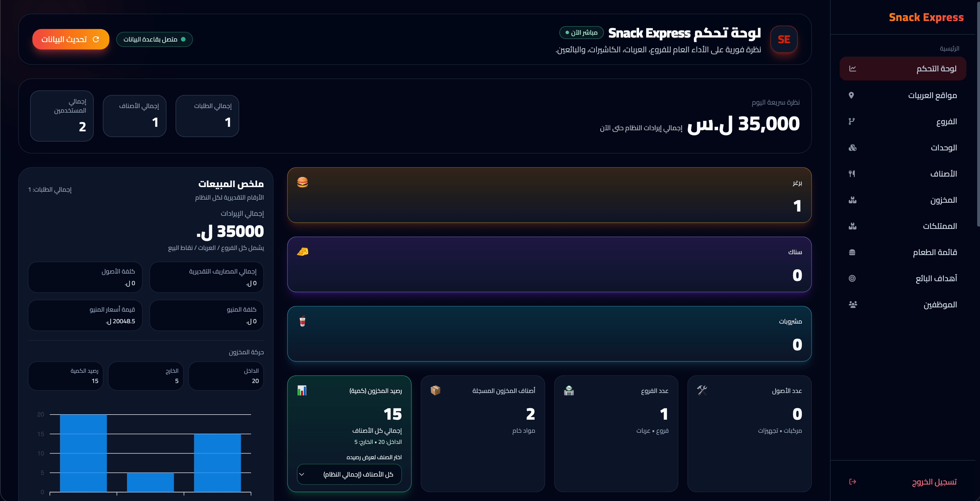Click the تحديث البيانات refresh button
980x501 pixels.
[71, 39]
